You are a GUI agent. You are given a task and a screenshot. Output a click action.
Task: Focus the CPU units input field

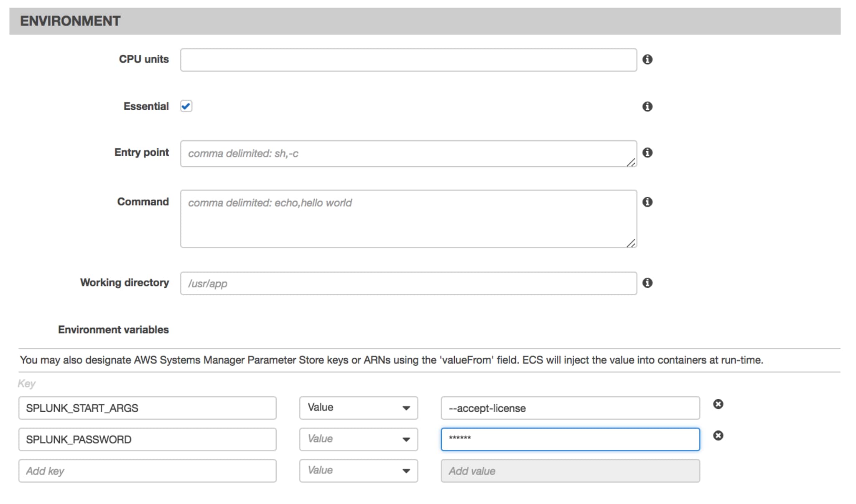coord(408,60)
